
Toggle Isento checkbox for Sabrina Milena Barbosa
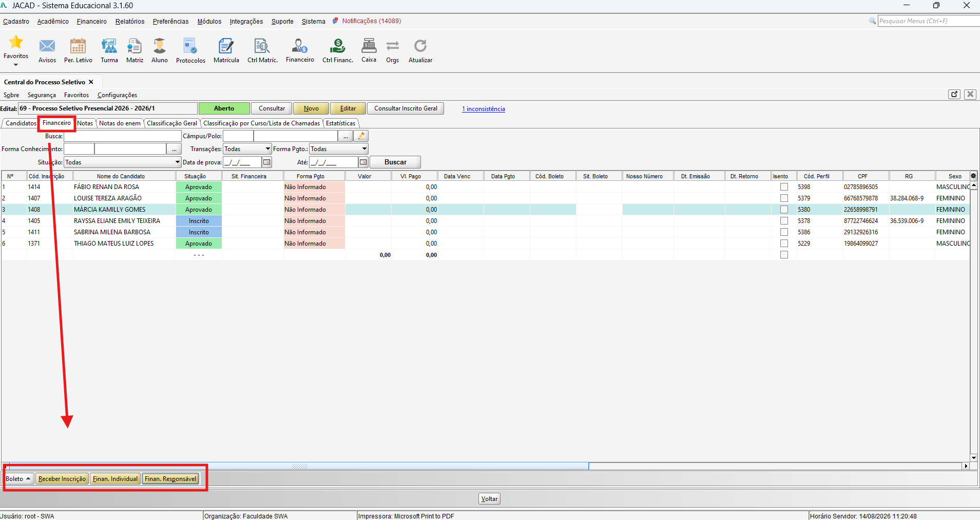[x=784, y=232]
